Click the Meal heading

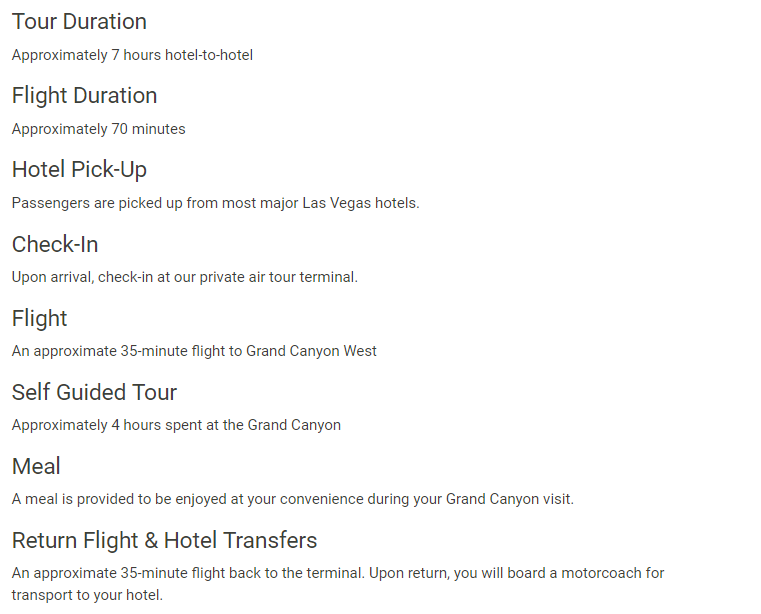coord(36,466)
